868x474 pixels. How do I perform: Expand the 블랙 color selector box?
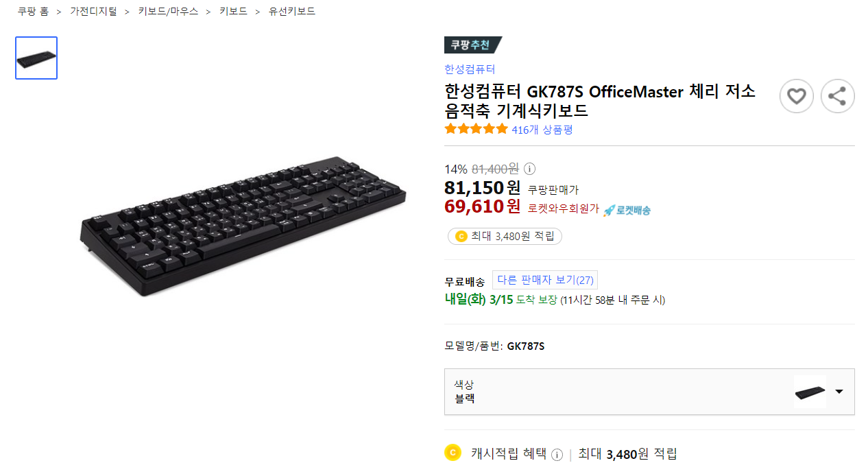pos(649,392)
